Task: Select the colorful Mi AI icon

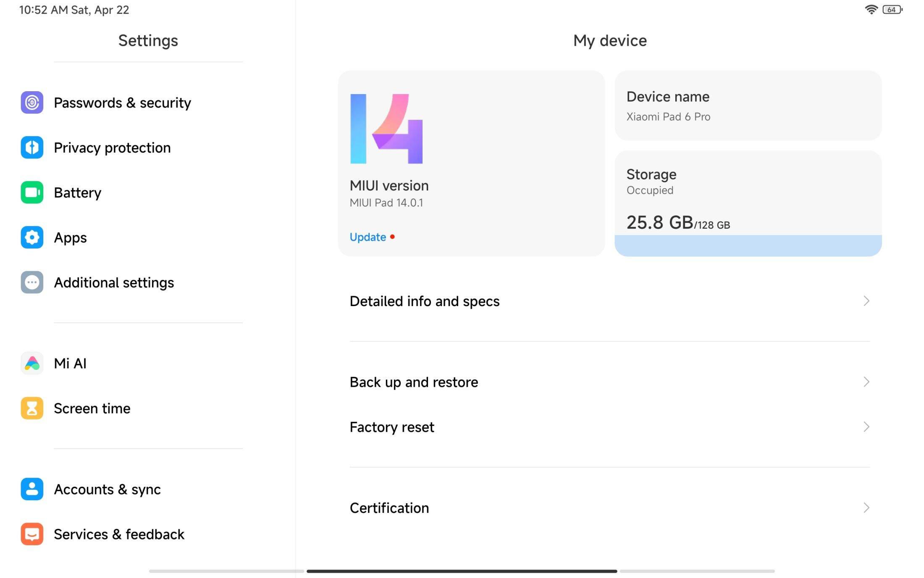Action: (x=31, y=363)
